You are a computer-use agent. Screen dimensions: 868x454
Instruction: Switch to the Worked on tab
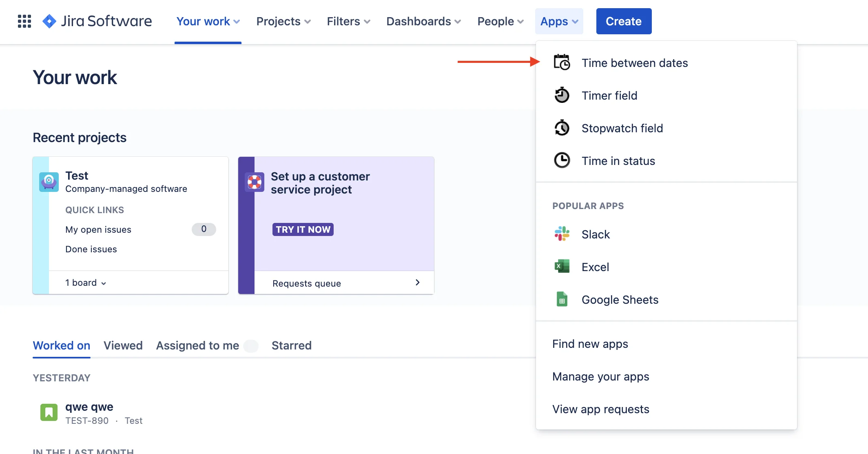coord(62,345)
